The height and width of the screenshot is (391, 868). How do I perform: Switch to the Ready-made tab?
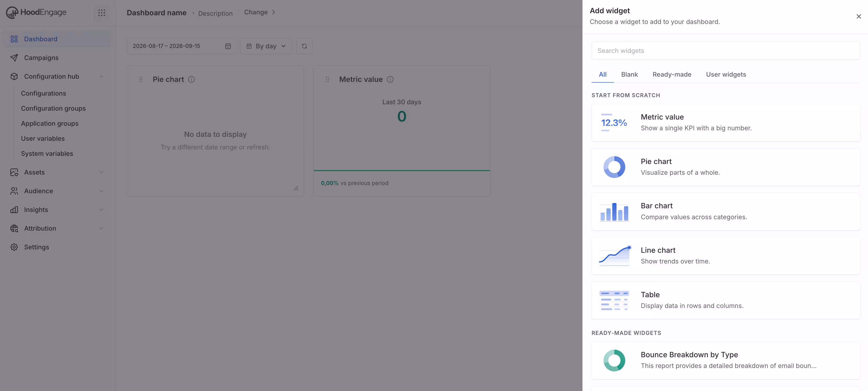point(672,75)
